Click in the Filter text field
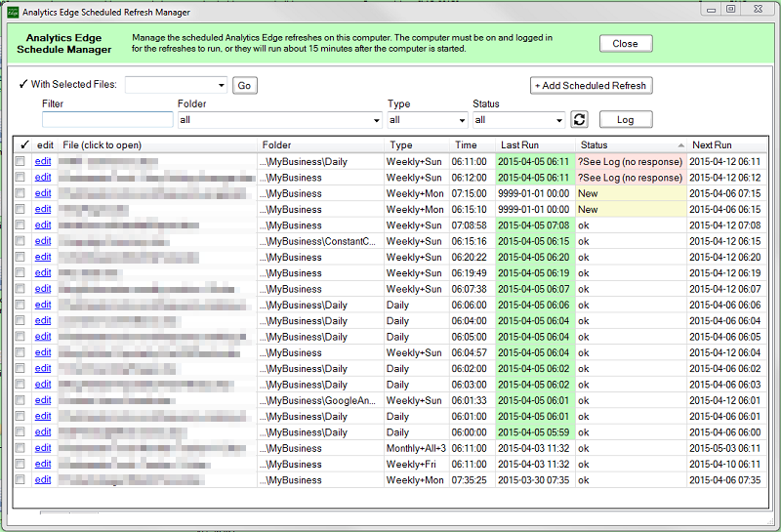This screenshot has width=781, height=532. pyautogui.click(x=107, y=120)
